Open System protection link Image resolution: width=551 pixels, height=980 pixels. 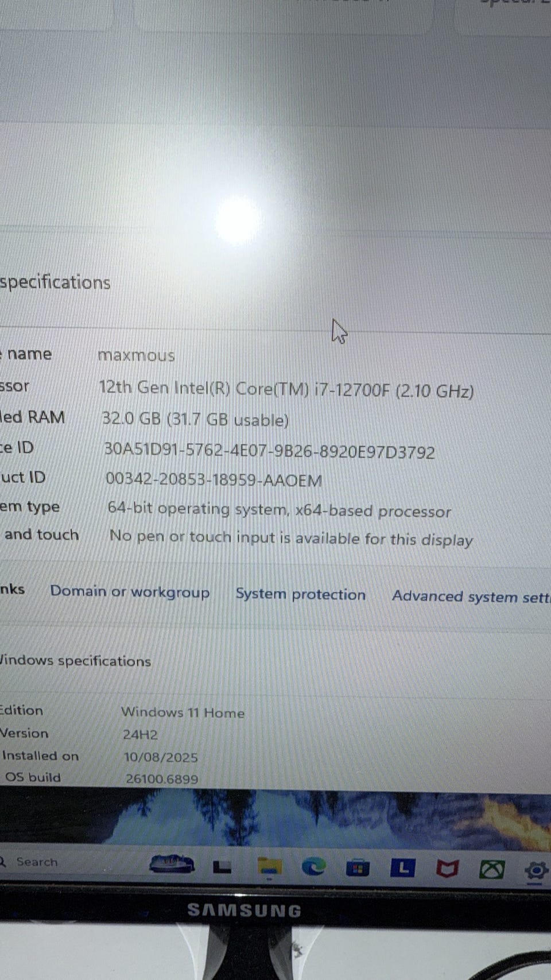[300, 594]
